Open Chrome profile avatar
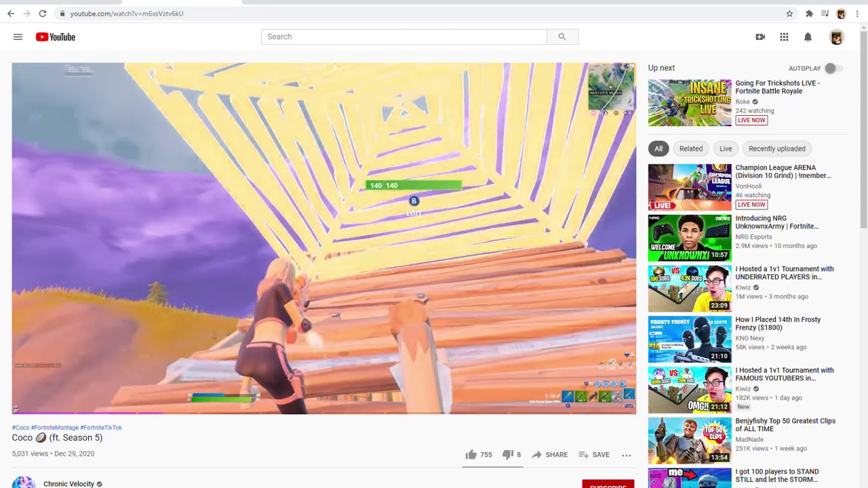 click(842, 14)
